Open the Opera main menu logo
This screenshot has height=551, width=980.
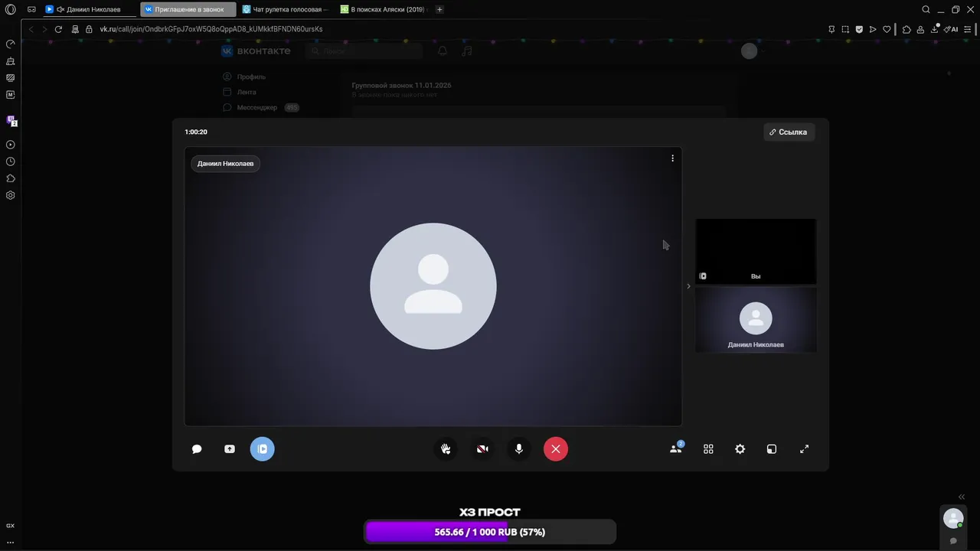(x=10, y=9)
